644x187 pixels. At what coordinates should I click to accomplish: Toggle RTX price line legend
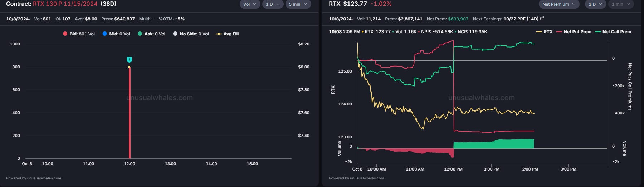coord(544,32)
